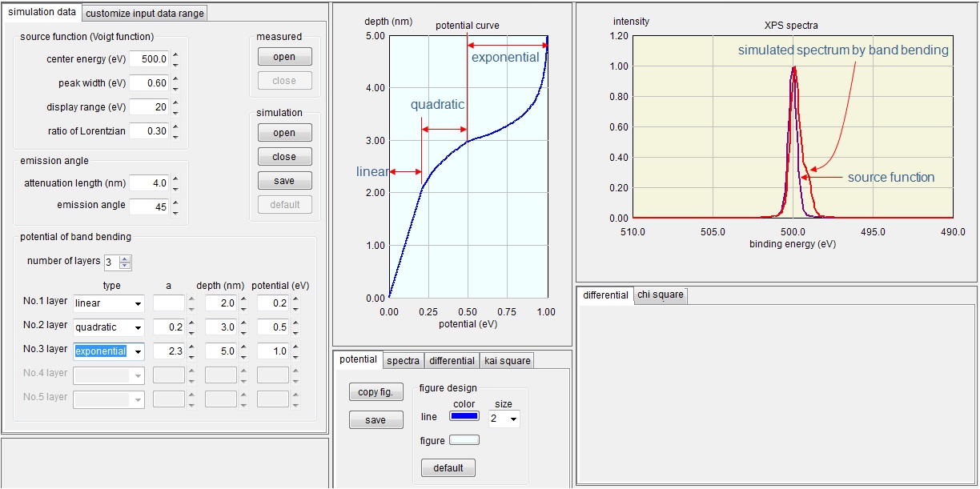Select the attenuation length value field

coord(149,182)
